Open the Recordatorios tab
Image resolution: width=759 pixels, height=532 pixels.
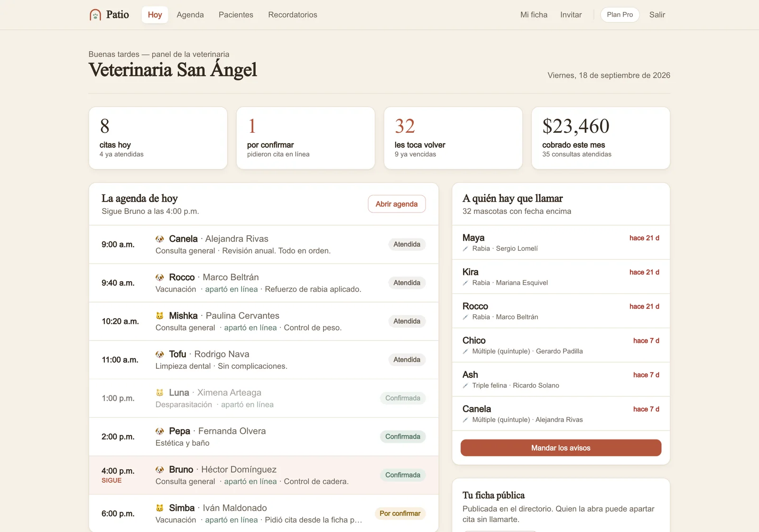(x=293, y=15)
